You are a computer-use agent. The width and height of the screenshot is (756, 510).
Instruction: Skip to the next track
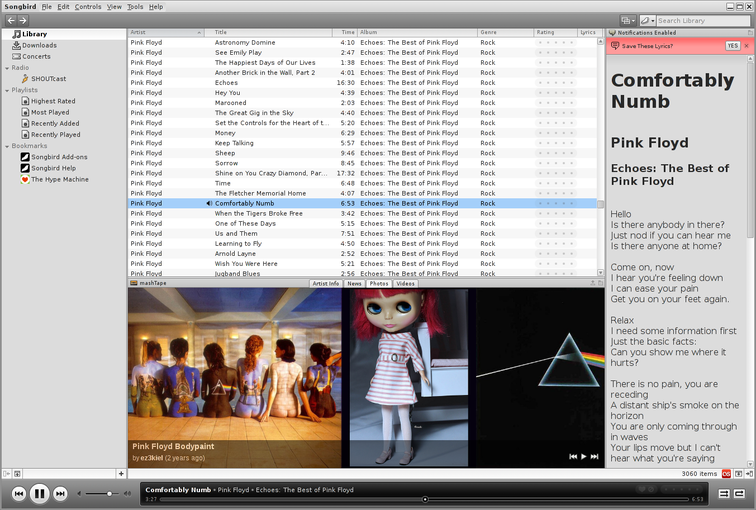click(60, 493)
